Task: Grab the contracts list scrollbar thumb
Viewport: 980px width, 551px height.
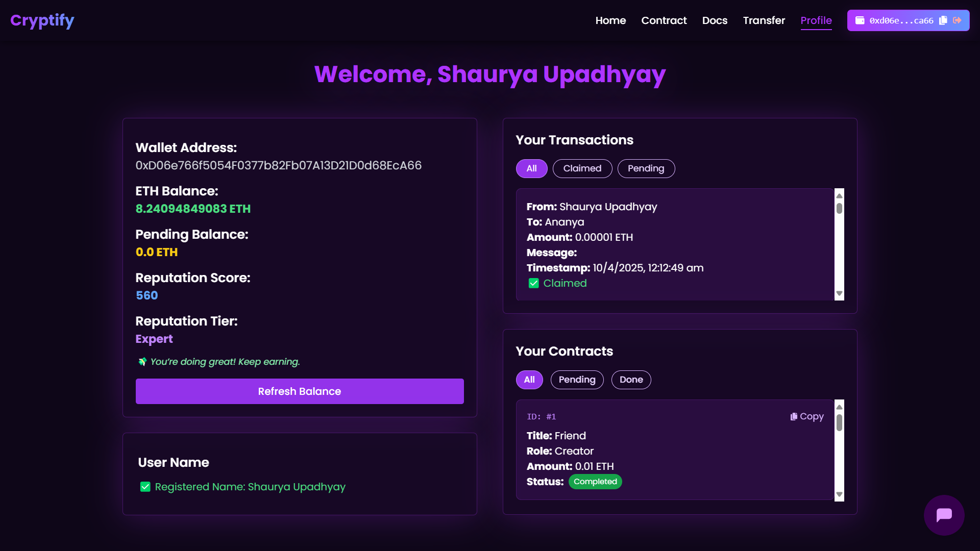Action: click(839, 422)
